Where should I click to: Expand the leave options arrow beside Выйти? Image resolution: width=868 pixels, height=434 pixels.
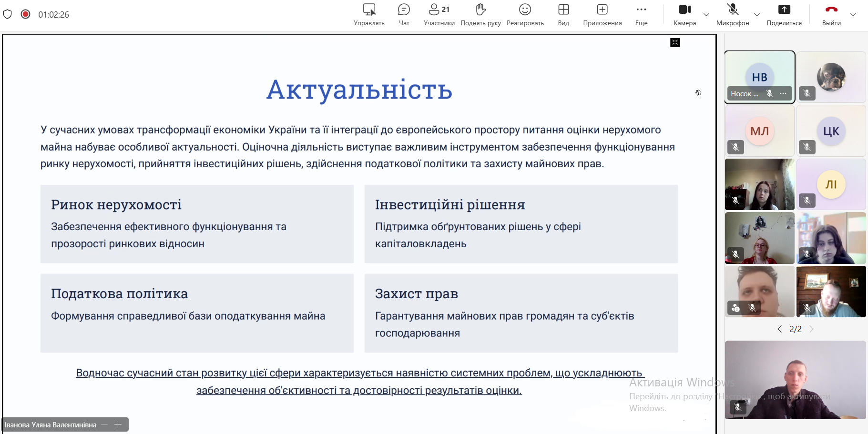853,15
